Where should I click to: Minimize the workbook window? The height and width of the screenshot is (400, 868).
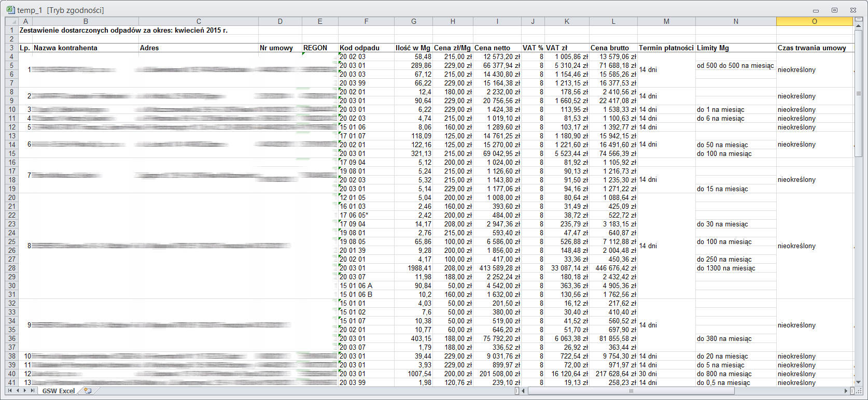click(x=816, y=10)
